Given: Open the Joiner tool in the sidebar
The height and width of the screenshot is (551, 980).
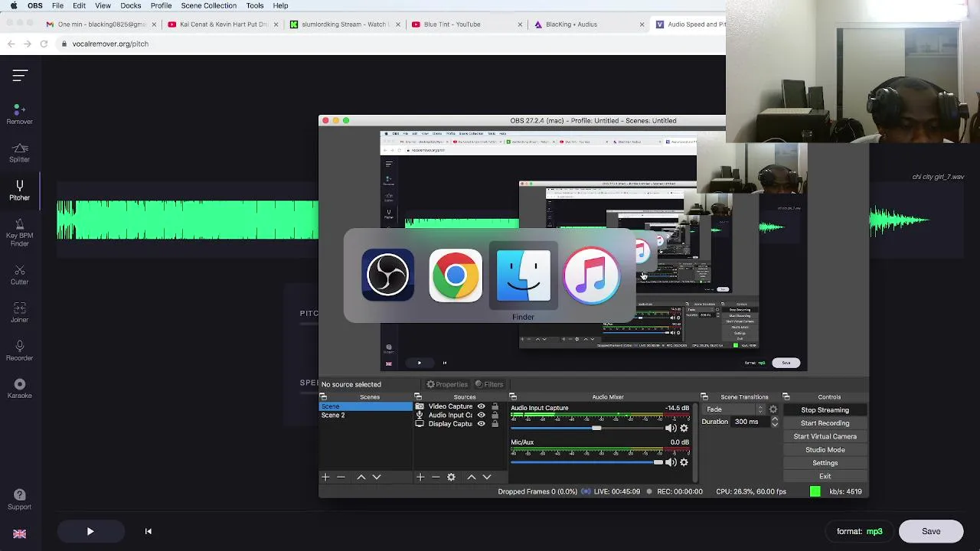Looking at the screenshot, I should click(x=20, y=313).
